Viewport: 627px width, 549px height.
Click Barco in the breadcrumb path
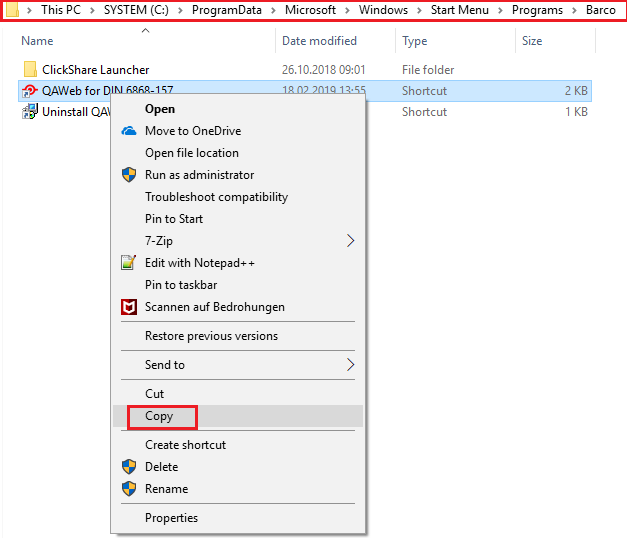[x=601, y=10]
